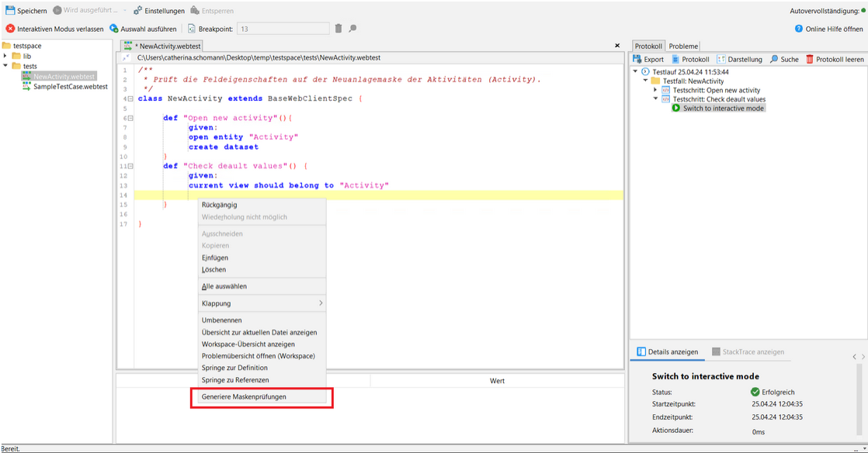Open Einstellungen via the gear icon
The image size is (868, 453).
point(137,11)
